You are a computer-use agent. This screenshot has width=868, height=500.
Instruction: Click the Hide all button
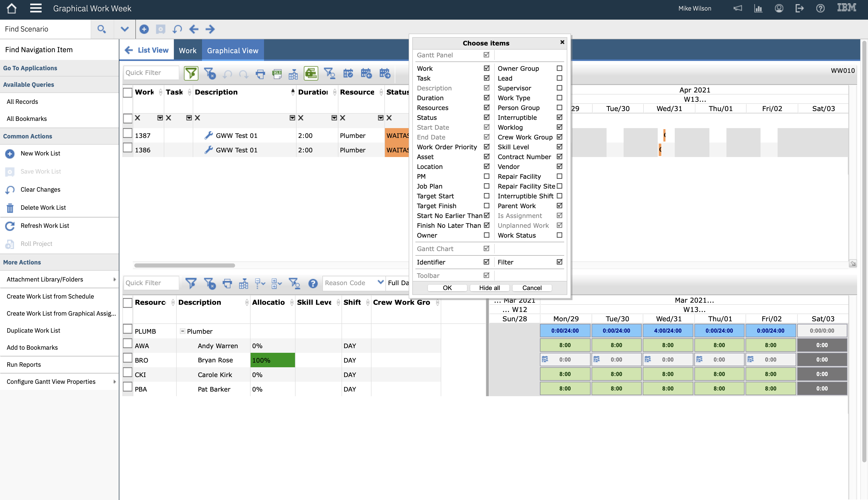coord(489,288)
